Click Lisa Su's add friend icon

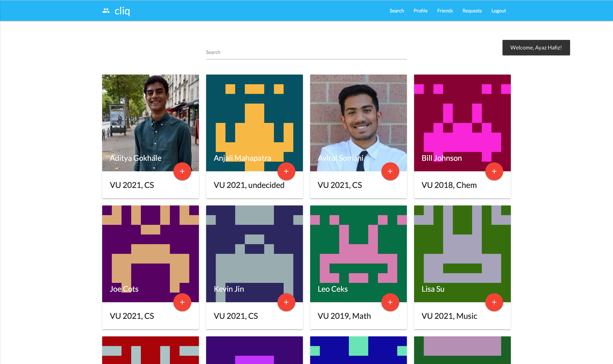pos(494,302)
